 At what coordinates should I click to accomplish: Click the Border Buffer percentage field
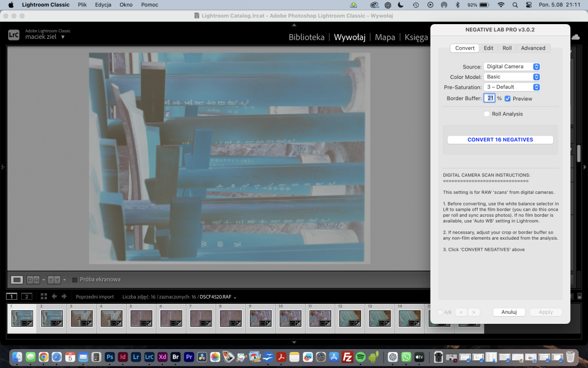(489, 98)
